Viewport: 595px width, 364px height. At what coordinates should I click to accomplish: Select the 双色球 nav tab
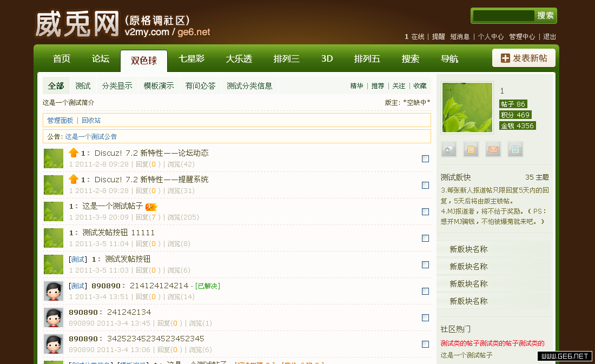(144, 61)
